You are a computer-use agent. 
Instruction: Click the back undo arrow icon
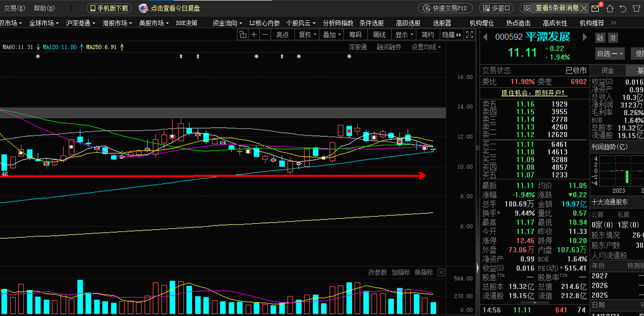(x=624, y=8)
